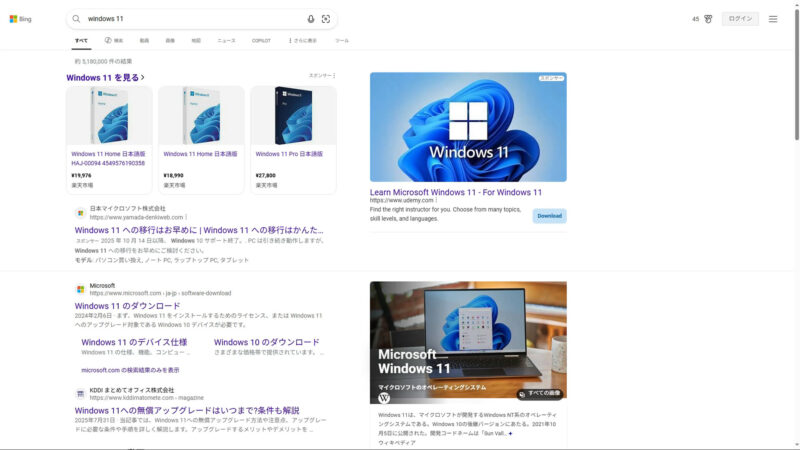Select the COPILOT tab
Image resolution: width=800 pixels, height=450 pixels.
261,41
